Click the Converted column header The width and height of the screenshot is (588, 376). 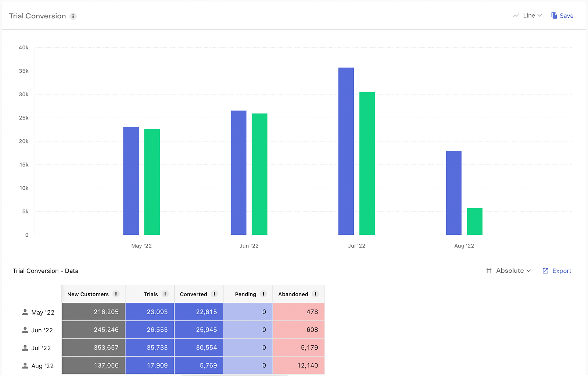point(193,294)
